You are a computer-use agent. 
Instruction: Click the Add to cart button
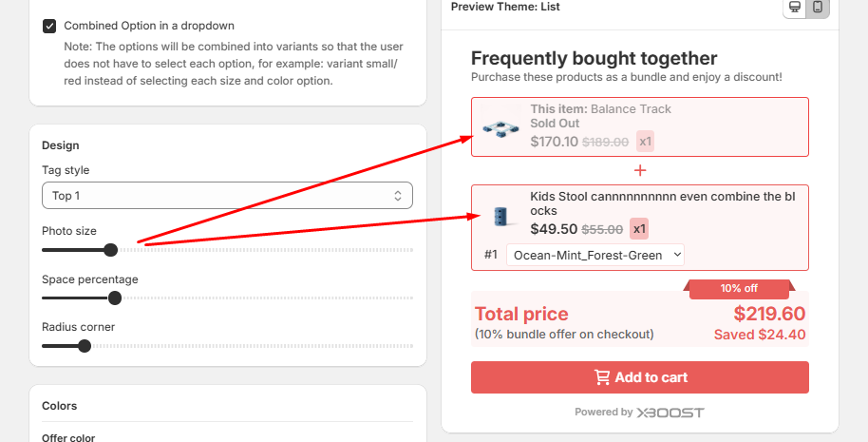640,377
